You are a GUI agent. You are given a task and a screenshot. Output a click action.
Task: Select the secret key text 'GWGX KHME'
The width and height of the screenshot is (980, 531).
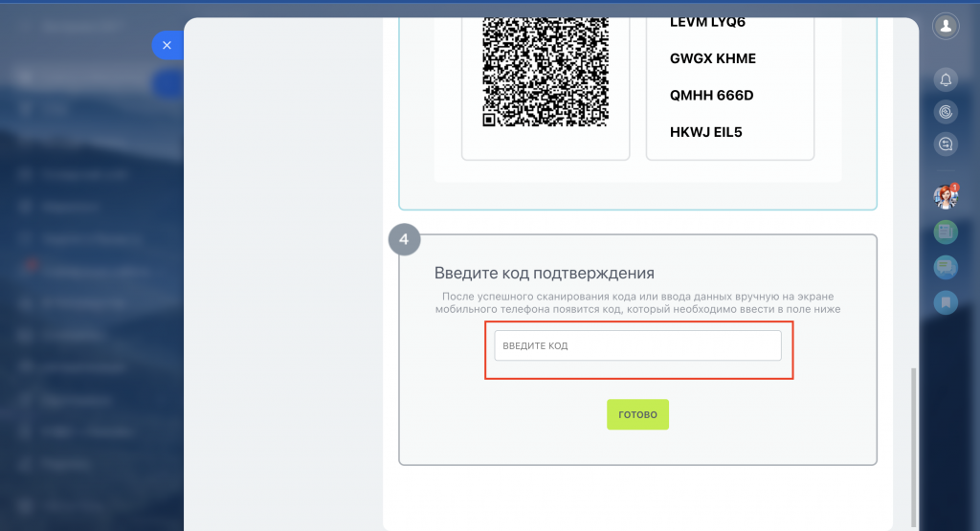point(712,58)
